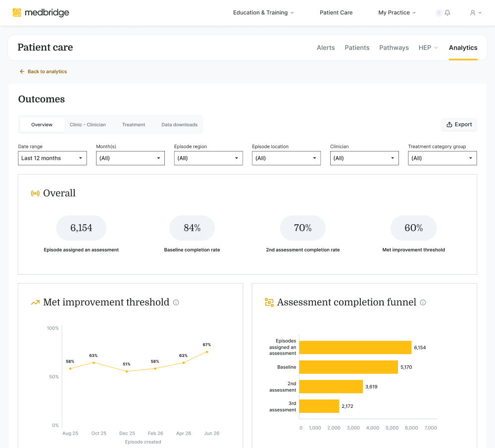This screenshot has height=448, width=495.
Task: Go to Patient Care in top navigation
Action: pyautogui.click(x=336, y=13)
